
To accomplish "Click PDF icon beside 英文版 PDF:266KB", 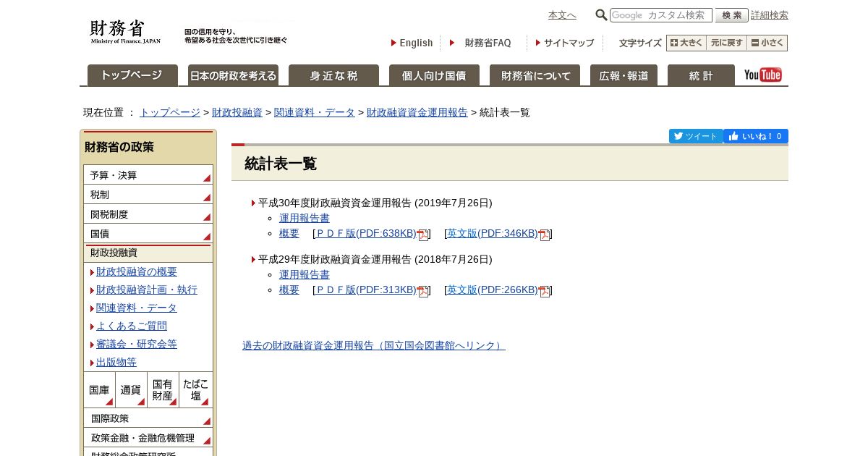I will click(x=545, y=291).
